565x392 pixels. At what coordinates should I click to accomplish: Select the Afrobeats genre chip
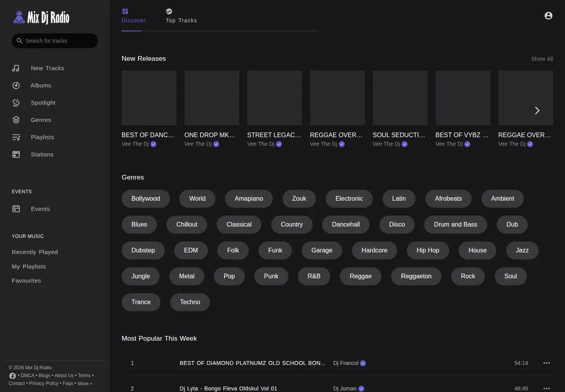tap(448, 199)
